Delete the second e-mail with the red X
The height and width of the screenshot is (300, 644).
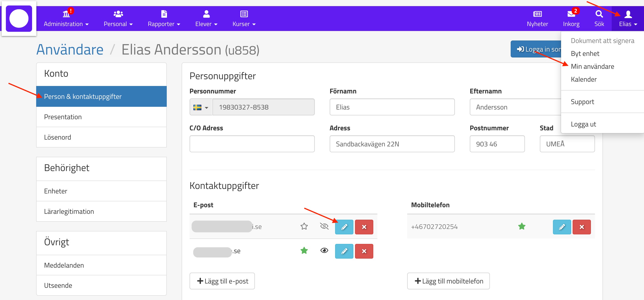pyautogui.click(x=364, y=251)
